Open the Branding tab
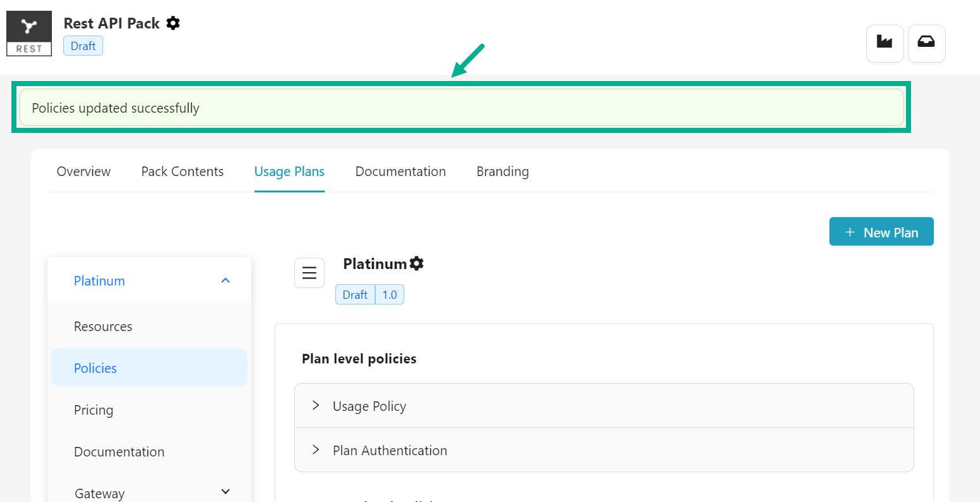The height and width of the screenshot is (502, 980). pos(502,172)
